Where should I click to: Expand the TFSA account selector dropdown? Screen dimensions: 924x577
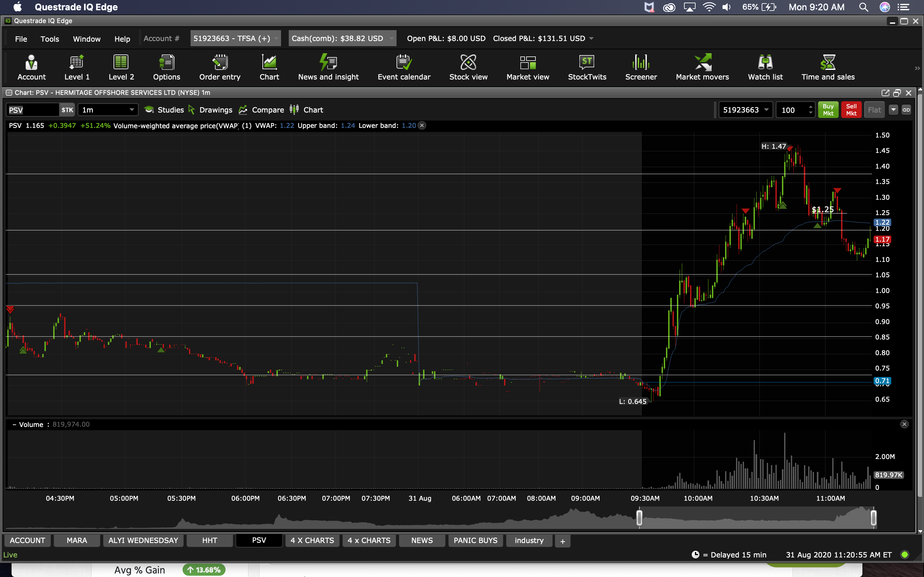[x=276, y=38]
